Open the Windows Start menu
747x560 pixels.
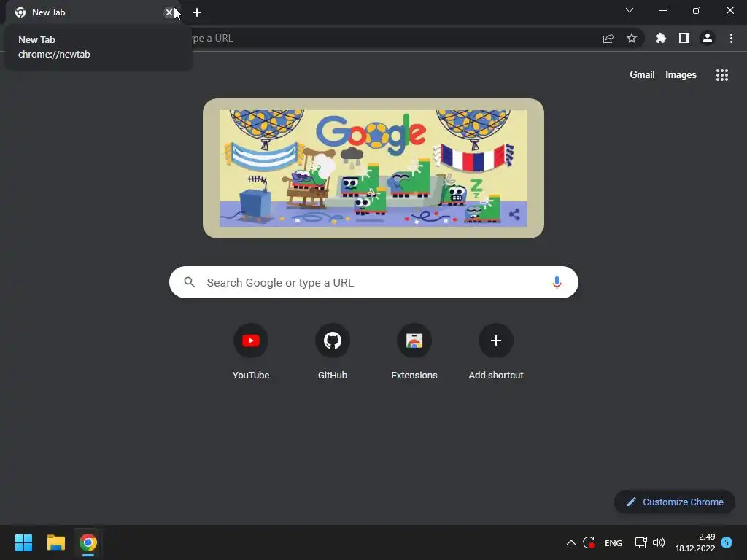point(23,542)
